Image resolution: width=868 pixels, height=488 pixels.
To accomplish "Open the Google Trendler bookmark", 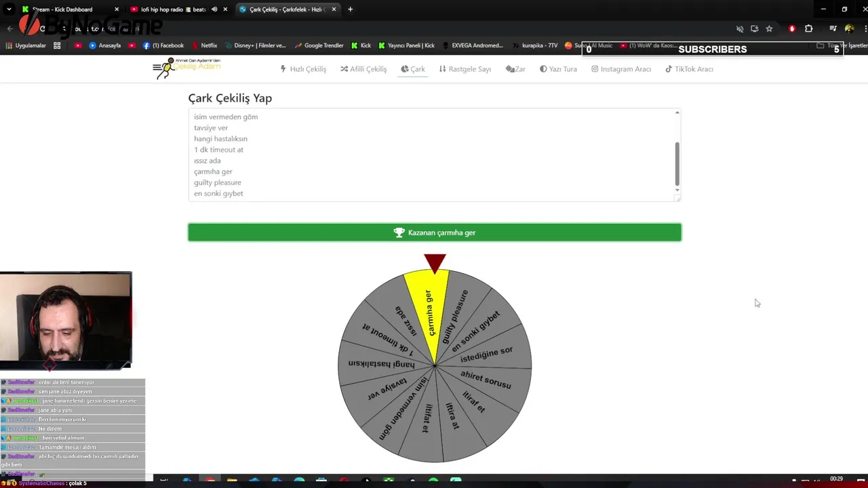I will coord(319,45).
